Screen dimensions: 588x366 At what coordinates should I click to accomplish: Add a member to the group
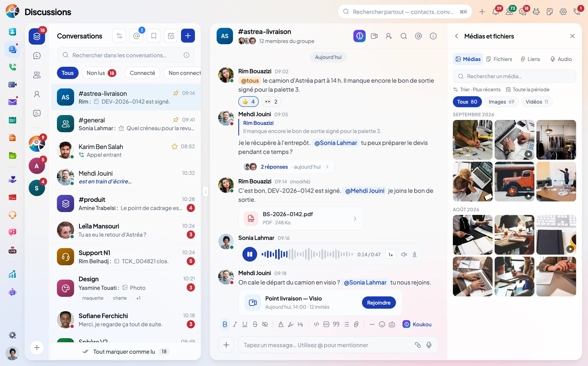tap(389, 36)
